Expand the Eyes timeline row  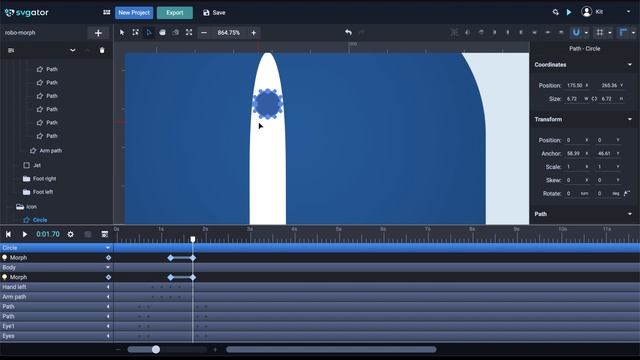(108, 336)
